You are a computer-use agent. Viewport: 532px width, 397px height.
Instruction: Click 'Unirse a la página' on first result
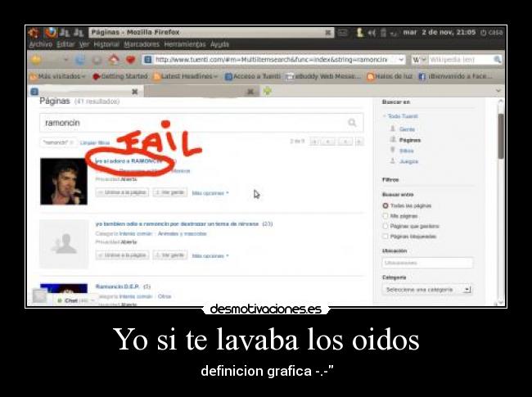coord(122,192)
